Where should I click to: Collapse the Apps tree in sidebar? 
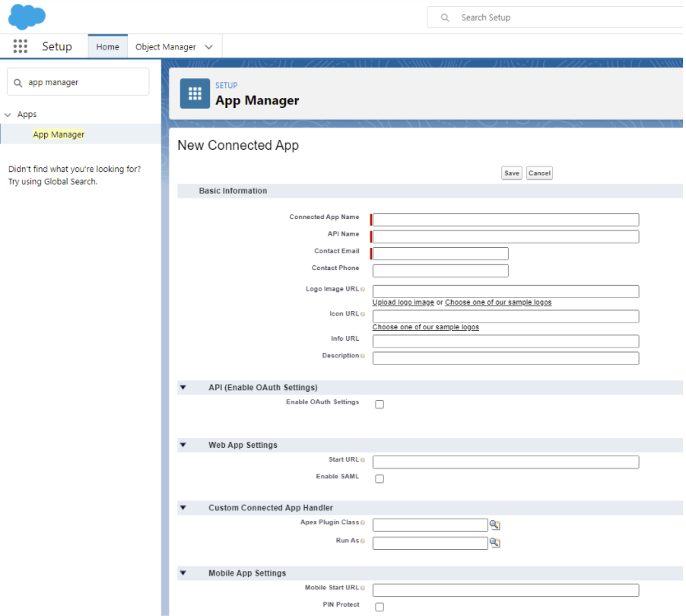(x=8, y=115)
